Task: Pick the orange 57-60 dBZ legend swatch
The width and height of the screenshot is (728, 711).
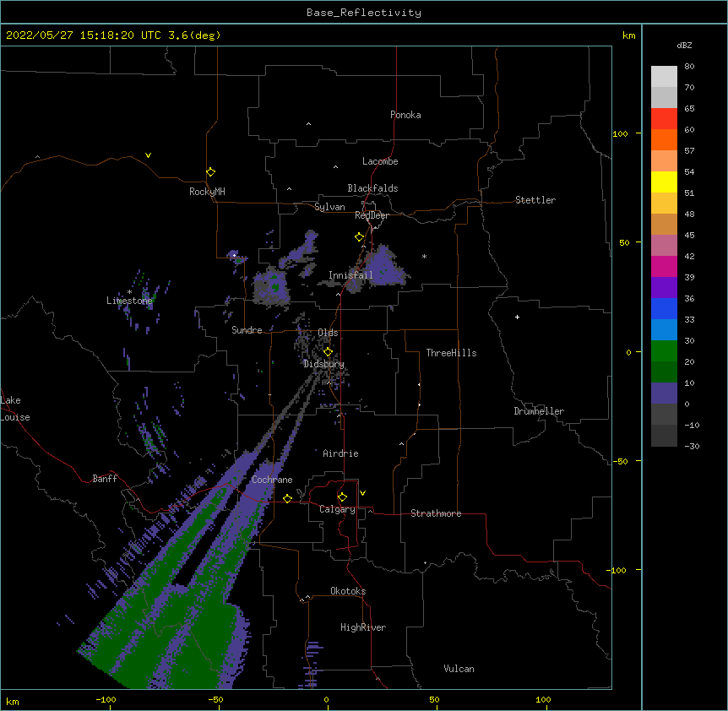Action: [664, 139]
